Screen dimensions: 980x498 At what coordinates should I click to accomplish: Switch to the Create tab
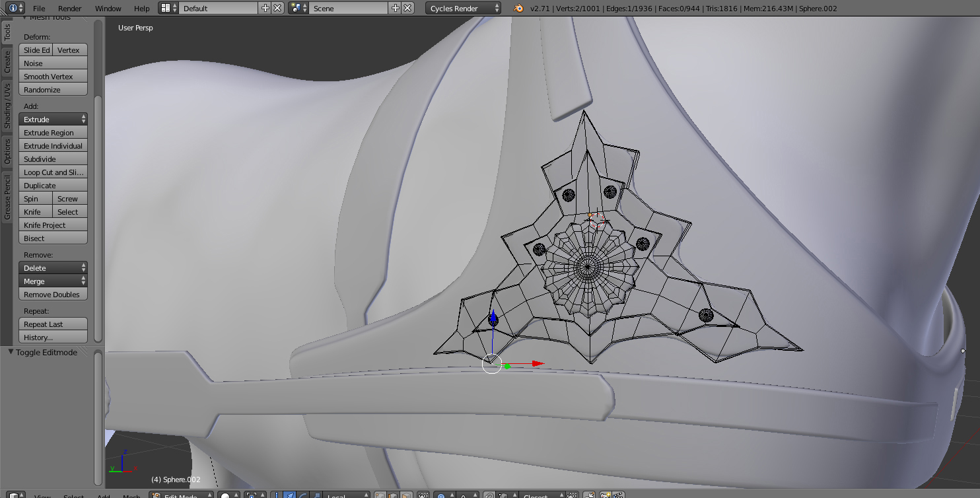7,62
